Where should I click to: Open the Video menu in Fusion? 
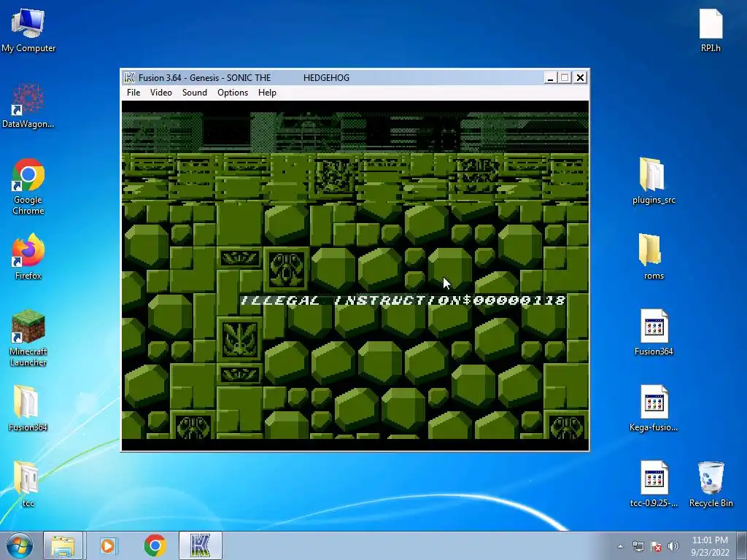click(x=161, y=93)
